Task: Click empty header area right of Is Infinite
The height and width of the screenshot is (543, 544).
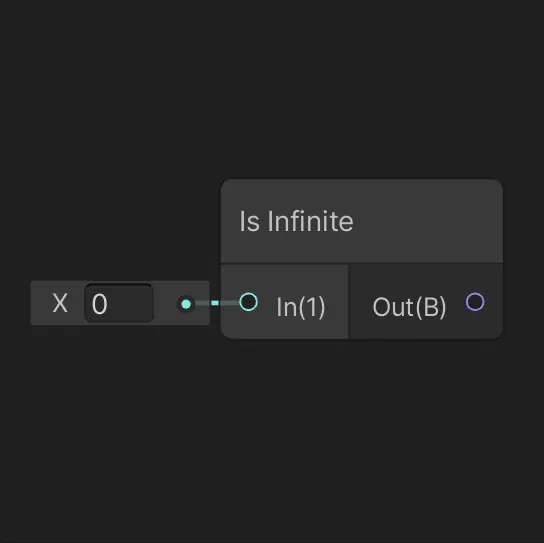Action: coord(427,221)
